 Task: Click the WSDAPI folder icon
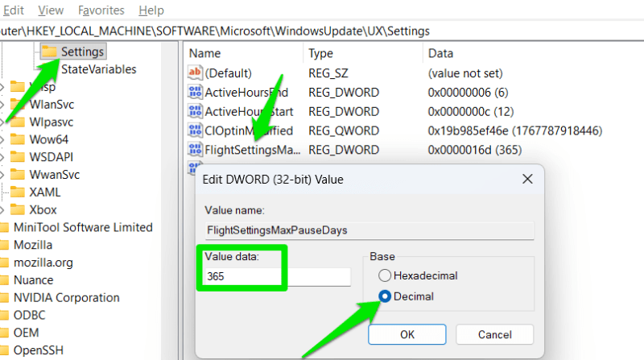(17, 157)
